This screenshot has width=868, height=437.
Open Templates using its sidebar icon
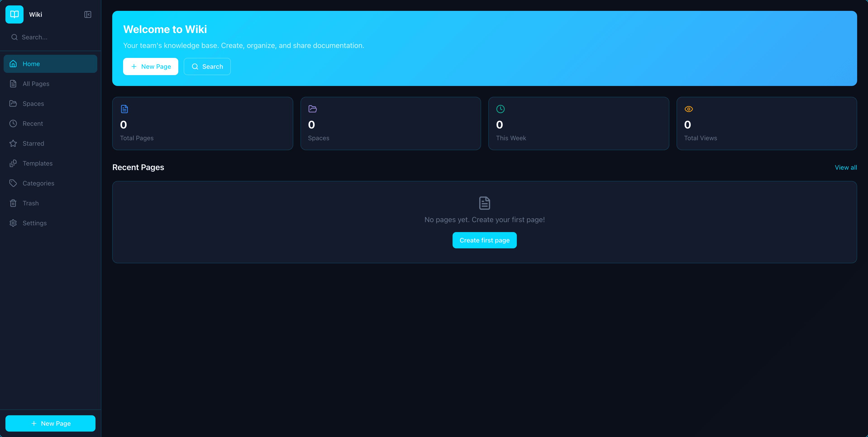13,163
